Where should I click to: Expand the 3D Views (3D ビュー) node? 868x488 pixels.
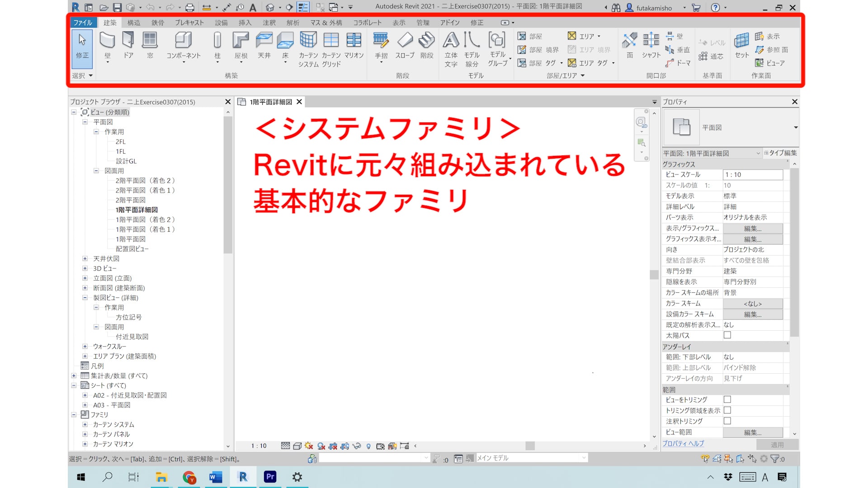coord(85,268)
